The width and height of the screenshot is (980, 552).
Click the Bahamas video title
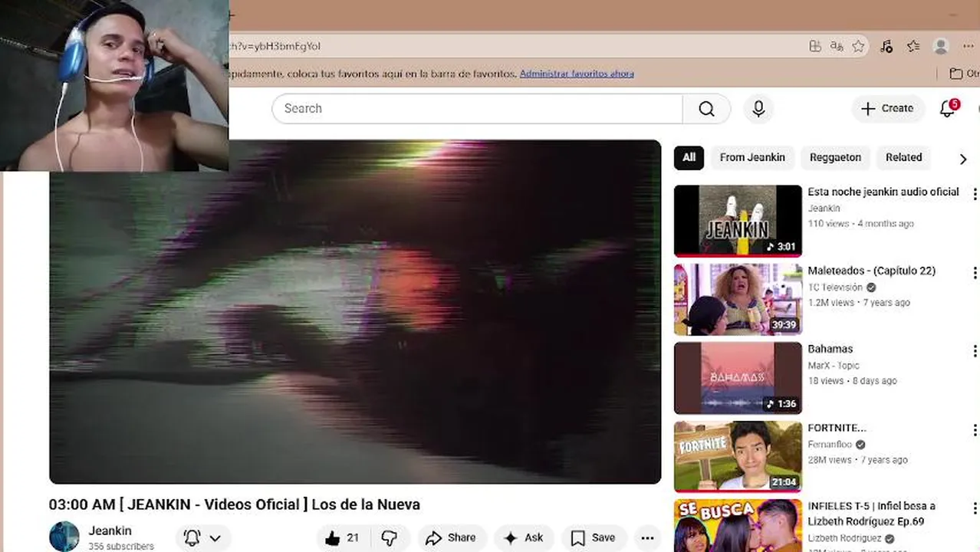830,349
